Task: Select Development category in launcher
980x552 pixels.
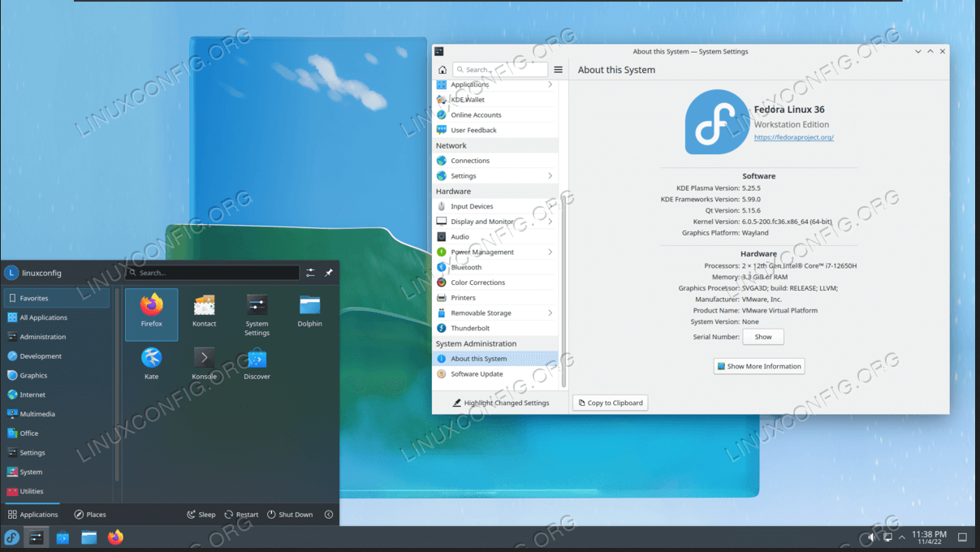Action: click(56, 356)
